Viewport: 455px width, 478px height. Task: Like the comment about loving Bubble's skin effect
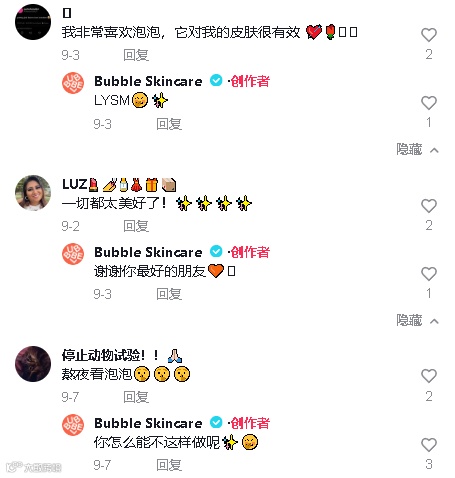click(429, 35)
